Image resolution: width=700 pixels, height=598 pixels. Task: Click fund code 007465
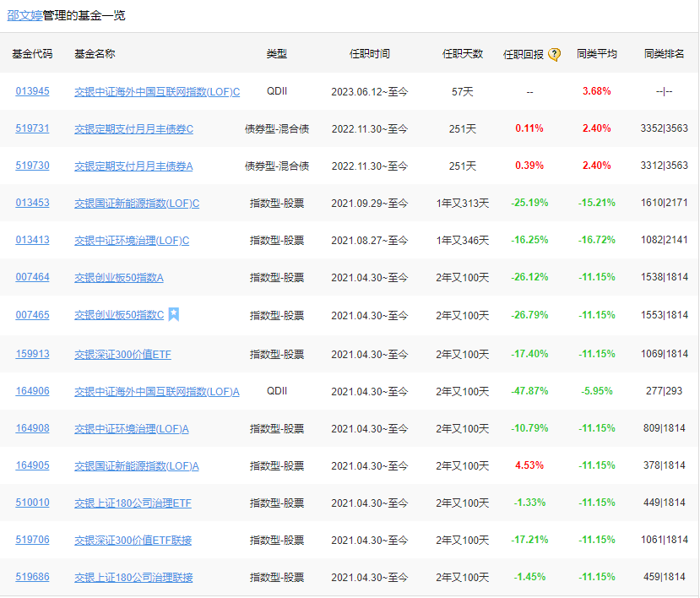(32, 315)
